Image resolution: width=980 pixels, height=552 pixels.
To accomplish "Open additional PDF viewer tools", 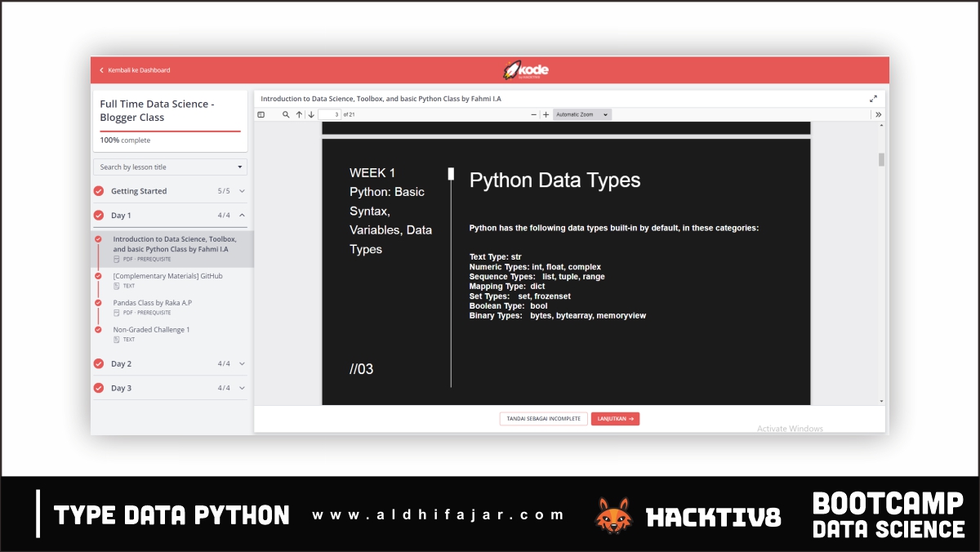I will pyautogui.click(x=879, y=114).
